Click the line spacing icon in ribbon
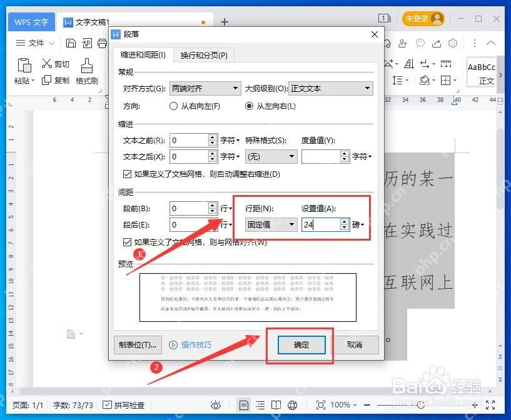The height and width of the screenshot is (420, 511). pyautogui.click(x=397, y=80)
